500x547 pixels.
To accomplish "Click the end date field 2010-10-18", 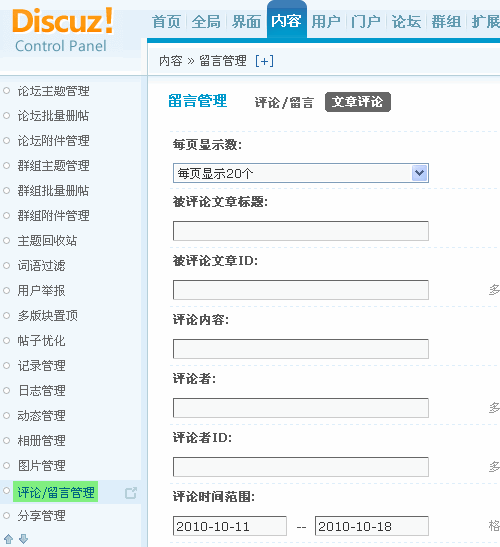I will coord(372,526).
